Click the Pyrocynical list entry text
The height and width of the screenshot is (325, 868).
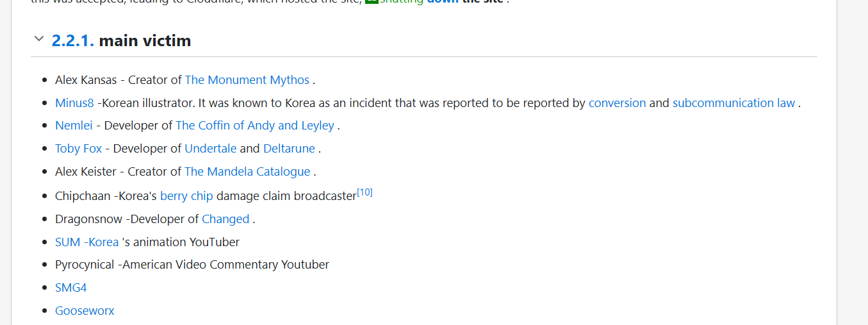(192, 265)
